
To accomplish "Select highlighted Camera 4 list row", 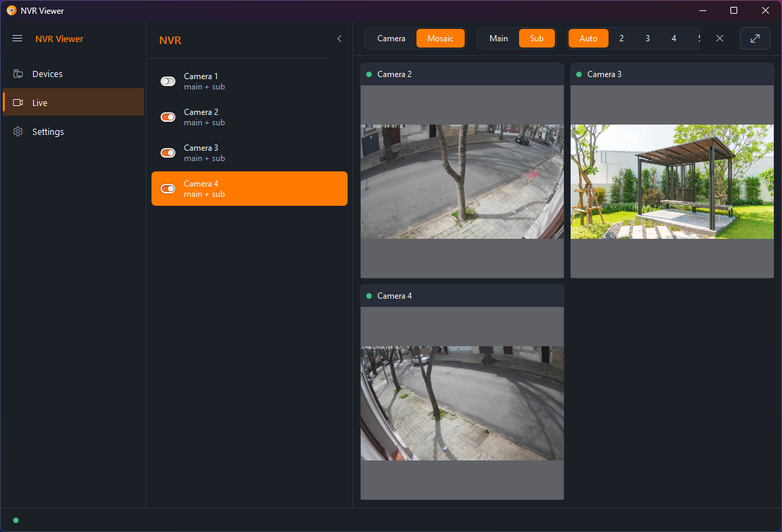I will point(249,189).
